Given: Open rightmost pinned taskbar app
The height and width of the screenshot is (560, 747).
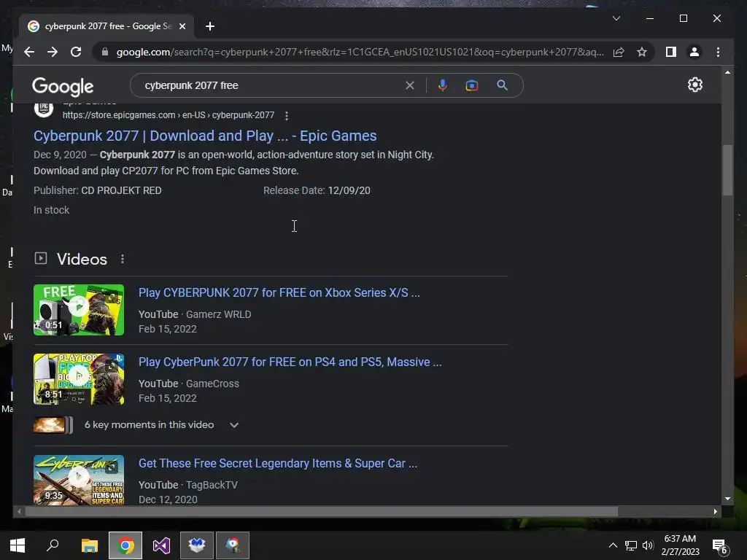Looking at the screenshot, I should point(233,545).
